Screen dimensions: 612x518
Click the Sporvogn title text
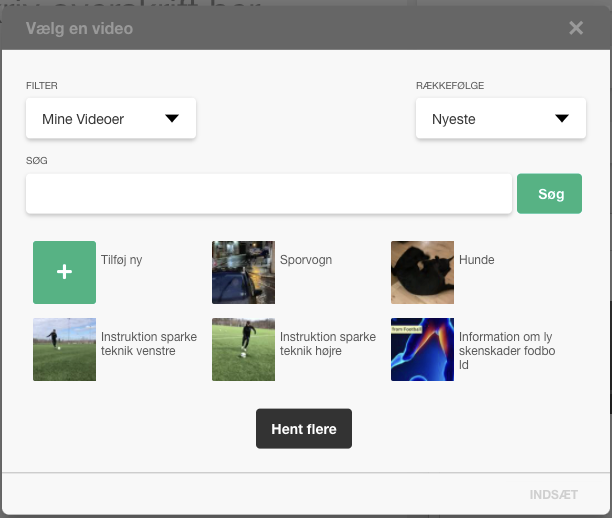(306, 260)
